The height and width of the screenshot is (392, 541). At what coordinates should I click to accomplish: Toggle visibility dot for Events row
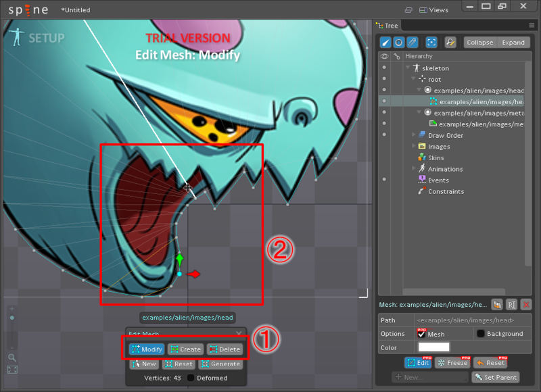pyautogui.click(x=384, y=179)
